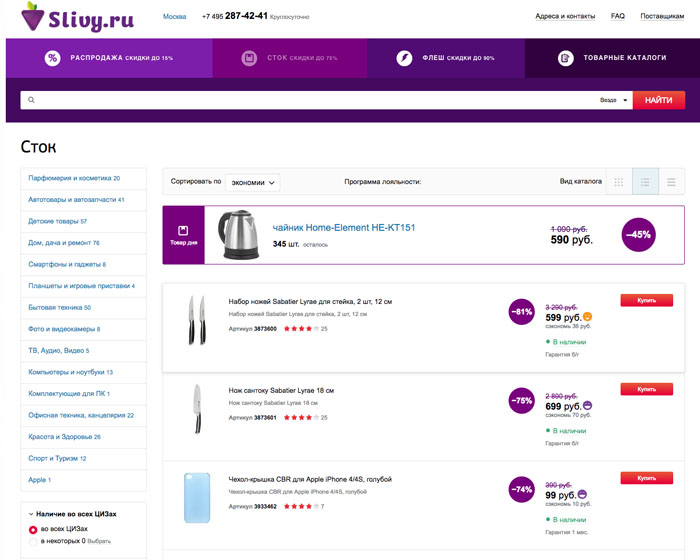This screenshot has width=700, height=560.
Task: Open Адреса и контакты page
Action: (x=565, y=16)
